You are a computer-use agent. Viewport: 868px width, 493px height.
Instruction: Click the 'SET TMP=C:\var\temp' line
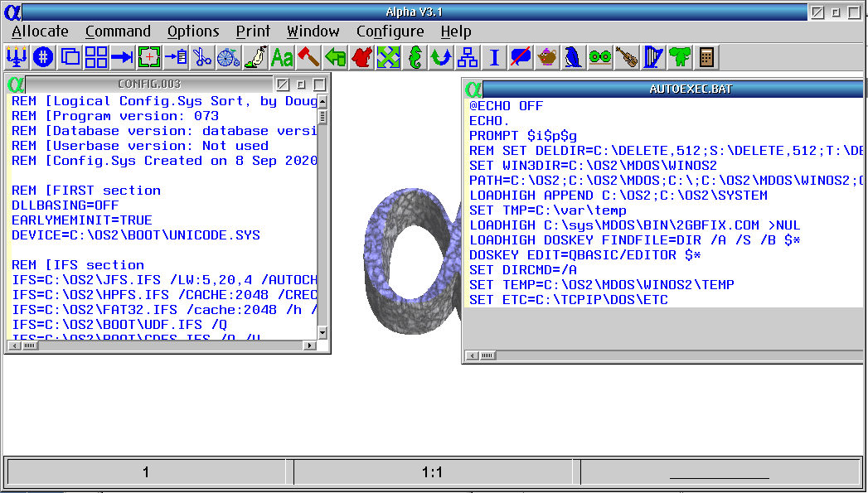tap(547, 210)
